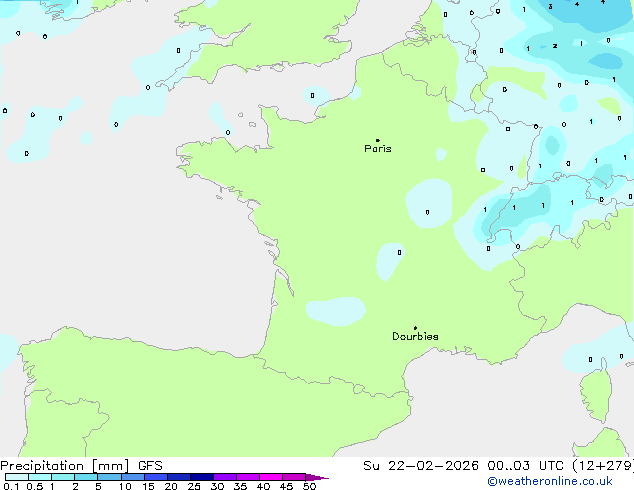Click the precipitation value 3 on map
The width and height of the screenshot is (634, 490).
tap(550, 6)
